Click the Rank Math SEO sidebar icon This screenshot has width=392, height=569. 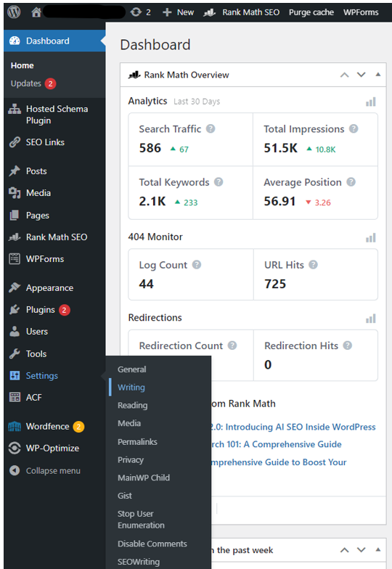tap(15, 237)
